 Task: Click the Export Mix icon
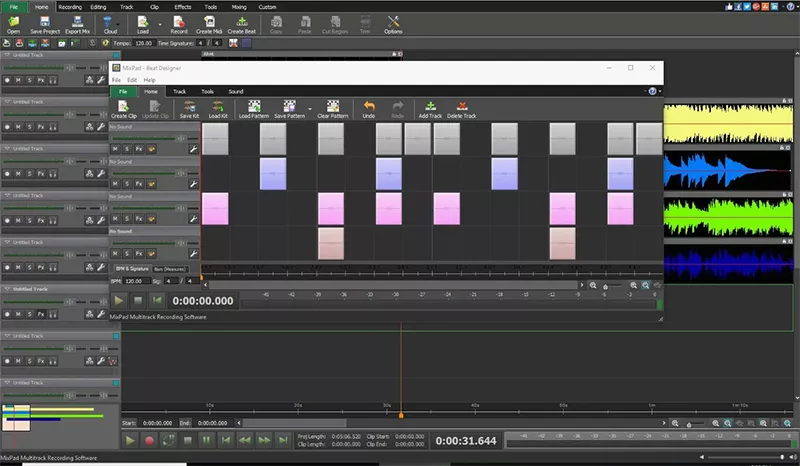[x=78, y=24]
